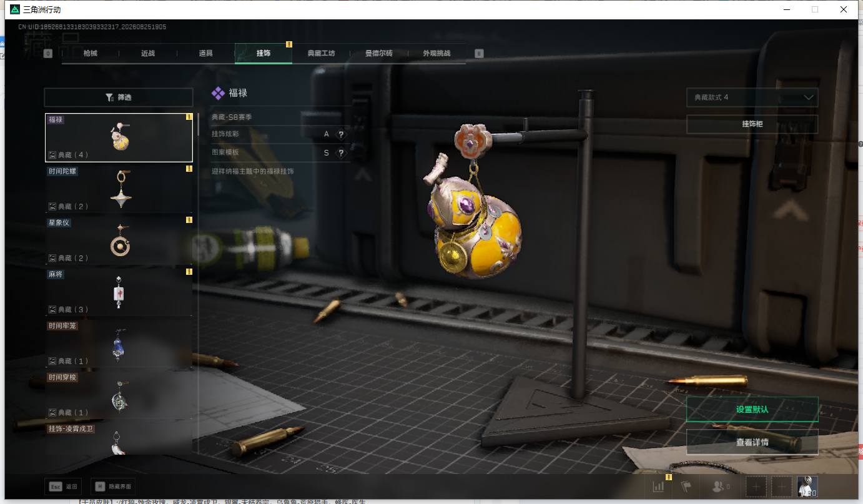Select the 挂饰 tab
The image size is (863, 504).
click(x=264, y=53)
